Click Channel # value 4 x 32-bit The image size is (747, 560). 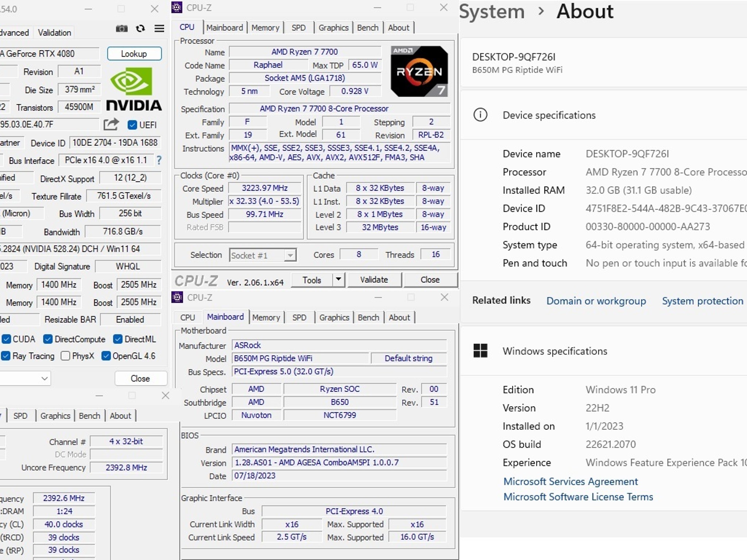(126, 442)
